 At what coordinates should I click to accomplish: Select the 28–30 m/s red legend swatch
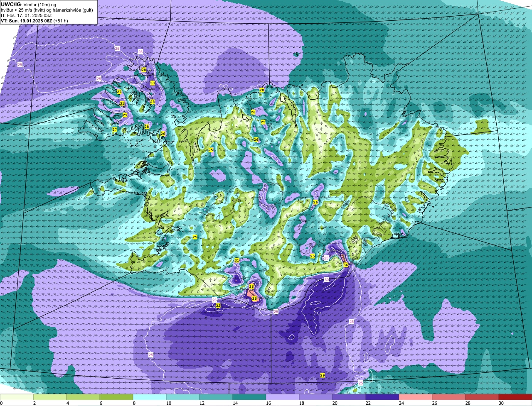click(x=482, y=397)
